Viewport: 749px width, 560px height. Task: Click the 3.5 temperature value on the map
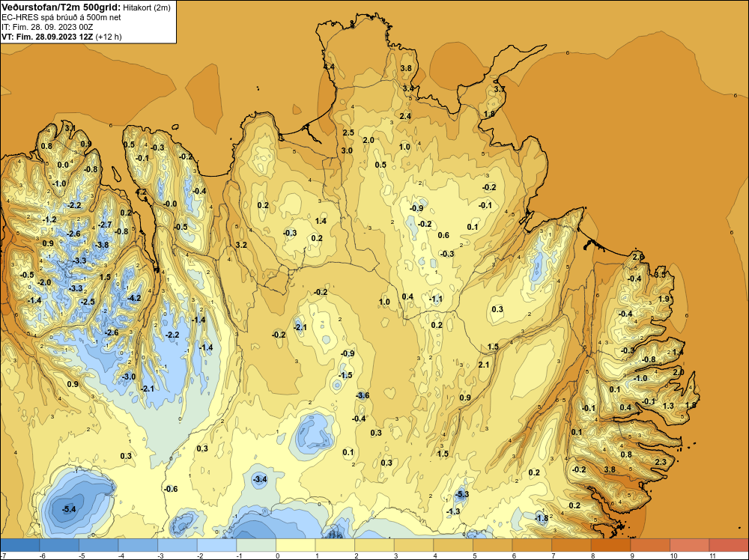point(660,275)
